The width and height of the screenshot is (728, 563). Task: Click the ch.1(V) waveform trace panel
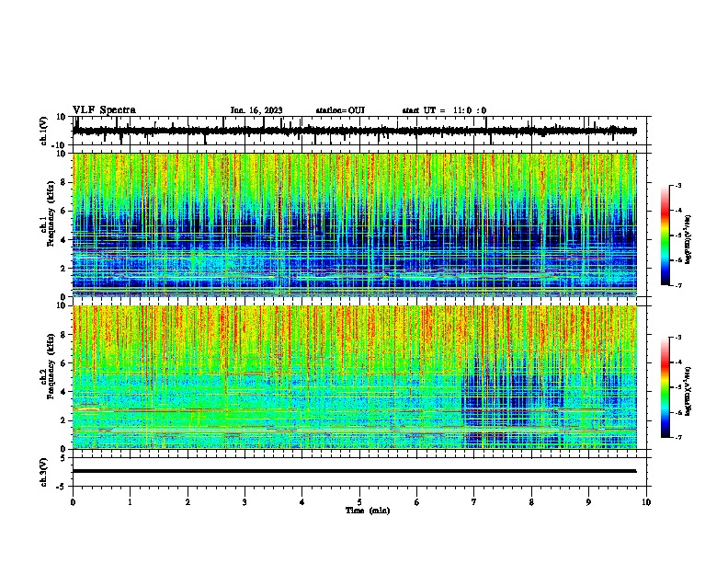click(359, 131)
